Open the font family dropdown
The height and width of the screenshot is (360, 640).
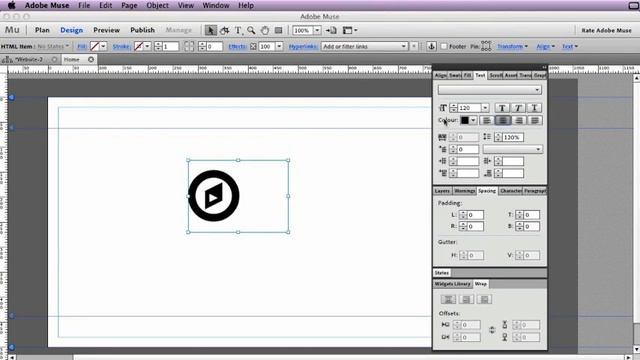point(490,90)
